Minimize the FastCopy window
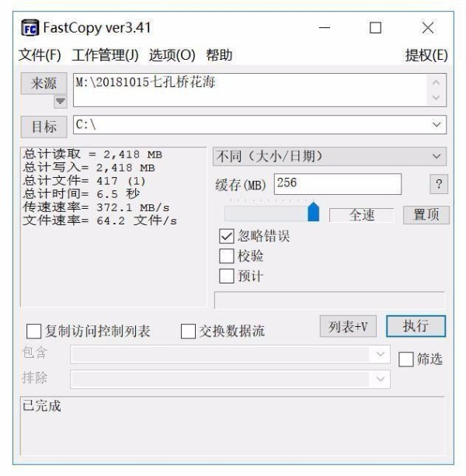The image size is (466, 476). [x=325, y=28]
